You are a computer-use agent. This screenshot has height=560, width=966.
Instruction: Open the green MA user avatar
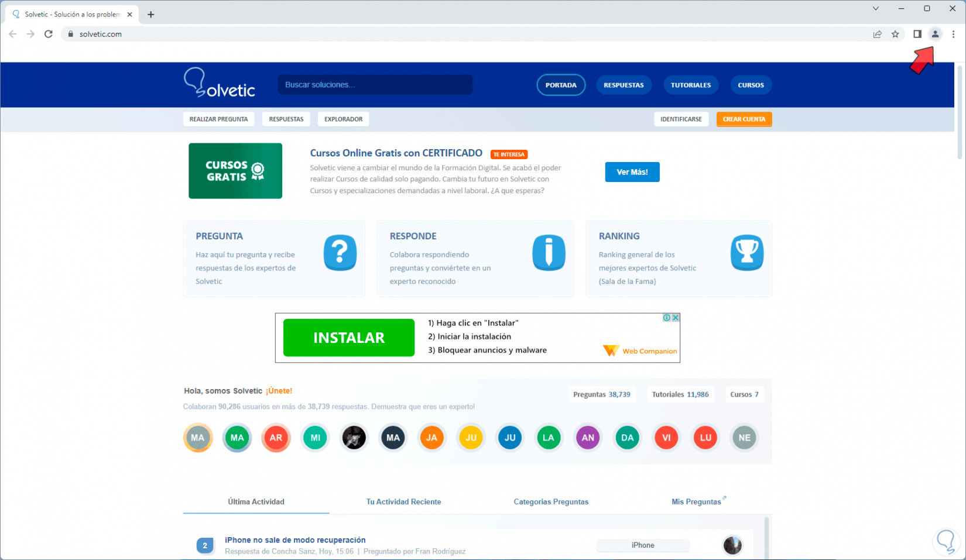[237, 438]
